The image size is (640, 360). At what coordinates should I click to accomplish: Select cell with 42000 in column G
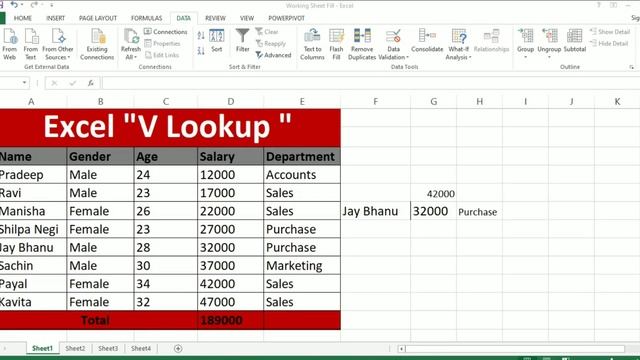pyautogui.click(x=433, y=193)
